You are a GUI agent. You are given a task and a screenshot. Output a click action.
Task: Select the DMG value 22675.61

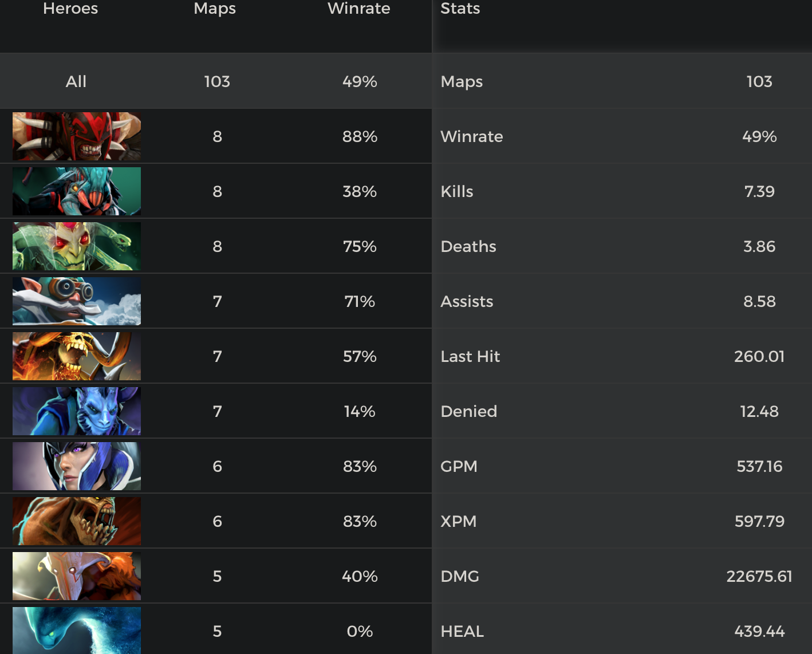[x=759, y=576]
